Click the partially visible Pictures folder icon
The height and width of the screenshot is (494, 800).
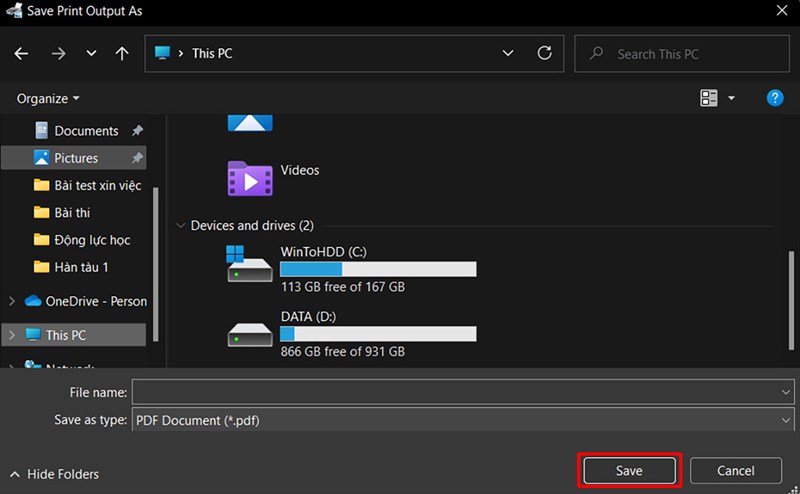pyautogui.click(x=250, y=123)
